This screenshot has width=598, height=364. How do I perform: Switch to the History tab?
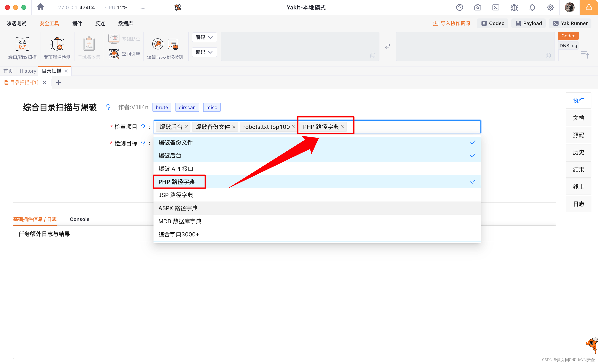[x=28, y=71]
